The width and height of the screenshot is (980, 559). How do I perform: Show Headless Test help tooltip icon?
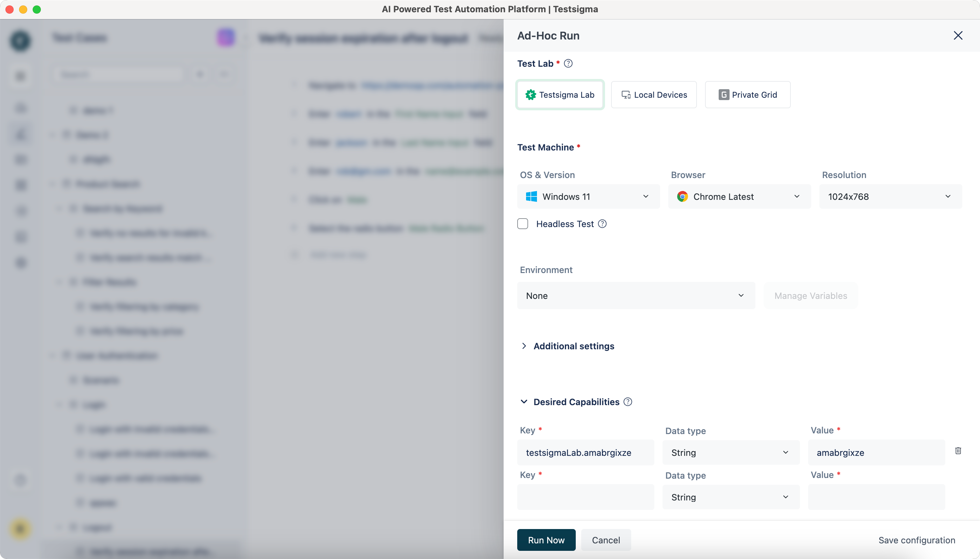tap(602, 224)
